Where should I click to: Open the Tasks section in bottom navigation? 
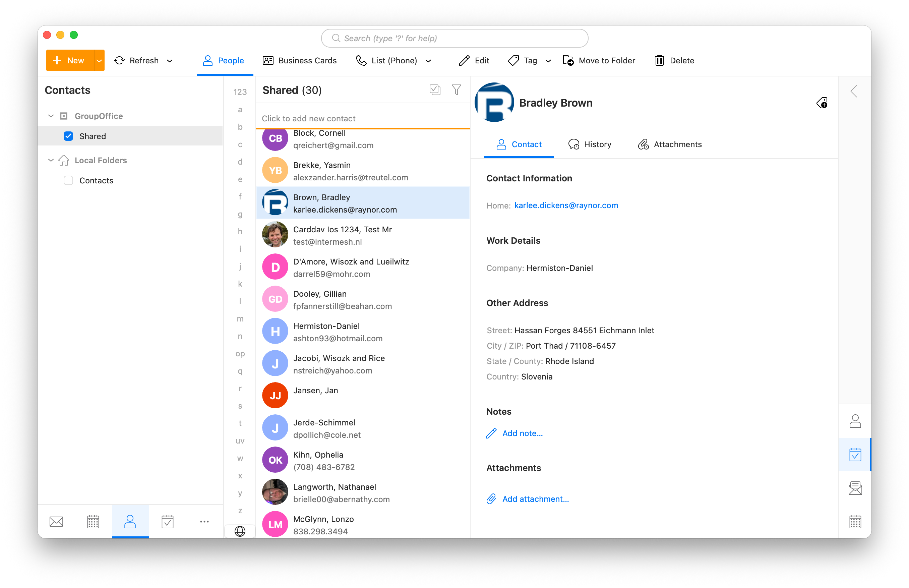(x=168, y=521)
